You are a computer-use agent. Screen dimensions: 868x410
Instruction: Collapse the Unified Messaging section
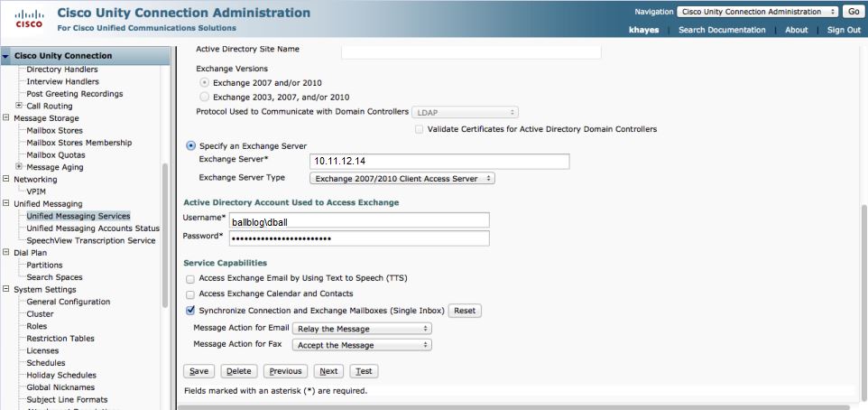(x=6, y=204)
